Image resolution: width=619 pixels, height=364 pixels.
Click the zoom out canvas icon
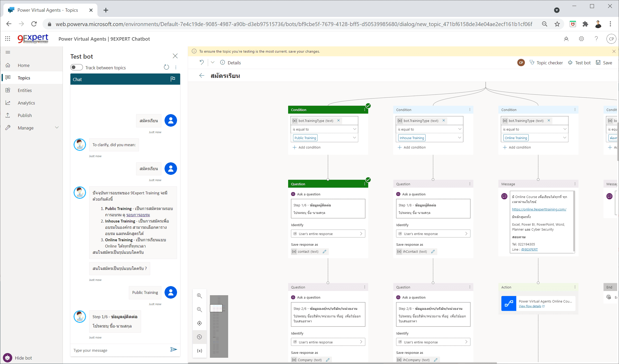point(199,310)
